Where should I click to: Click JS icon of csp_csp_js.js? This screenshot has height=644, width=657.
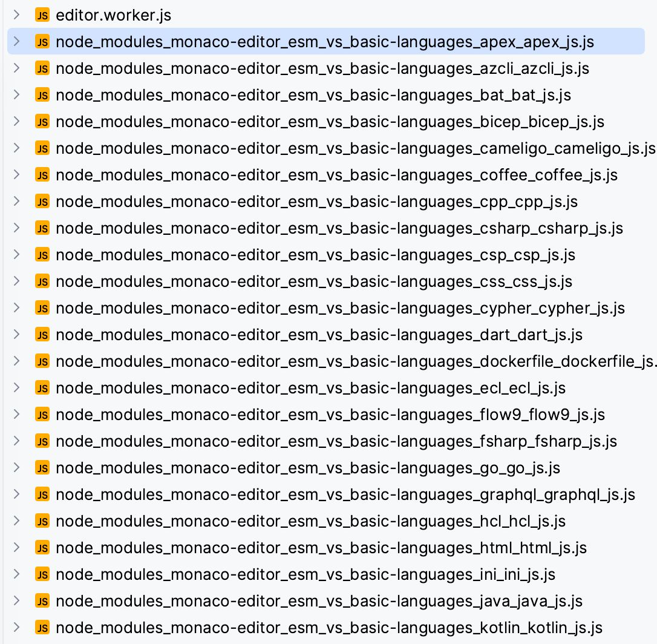[x=42, y=254]
